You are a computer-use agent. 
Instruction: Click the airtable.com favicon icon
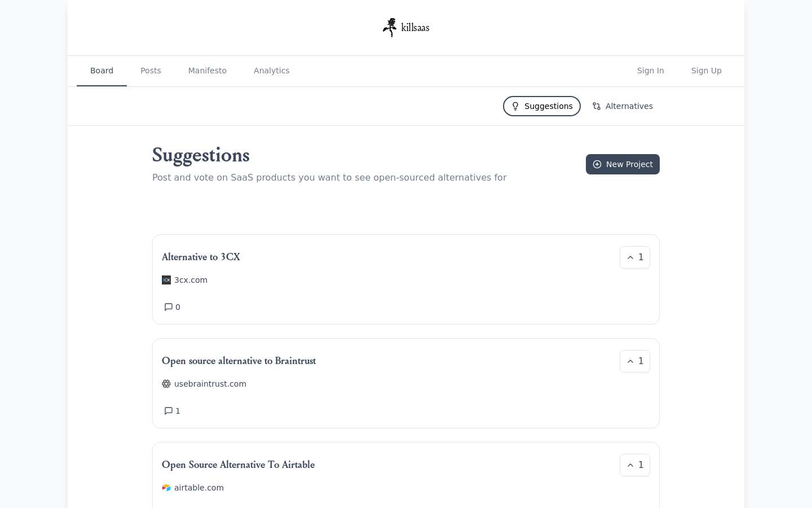(166, 488)
